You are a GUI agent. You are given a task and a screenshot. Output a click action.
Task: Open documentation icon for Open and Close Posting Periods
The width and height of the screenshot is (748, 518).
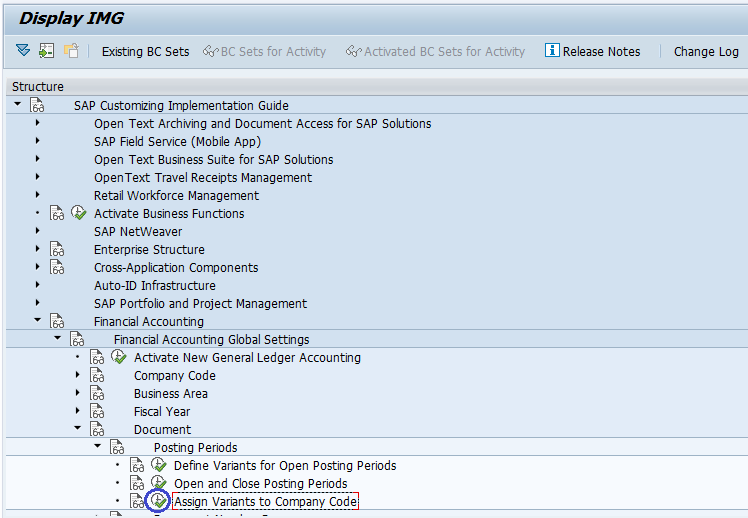coord(137,483)
